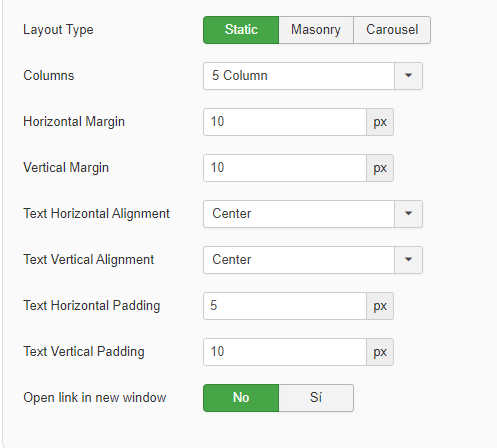Select the Static layout type
This screenshot has width=497, height=448.
click(x=241, y=30)
